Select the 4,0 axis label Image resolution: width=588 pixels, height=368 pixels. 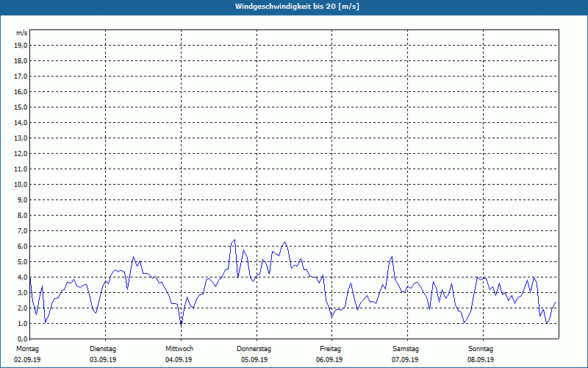point(22,277)
